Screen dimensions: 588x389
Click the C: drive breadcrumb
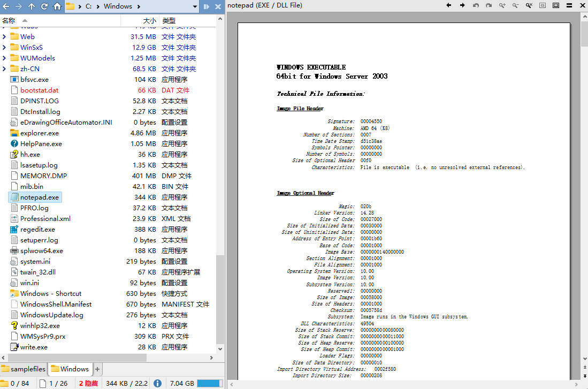(x=88, y=6)
